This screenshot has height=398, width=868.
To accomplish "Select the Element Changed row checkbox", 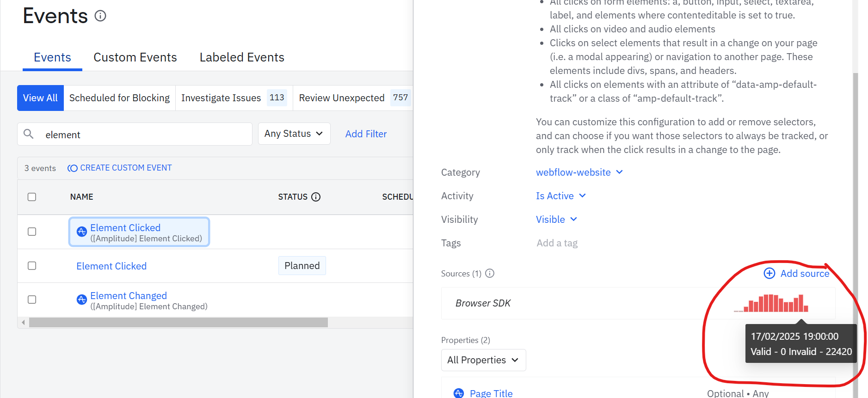I will (x=32, y=300).
